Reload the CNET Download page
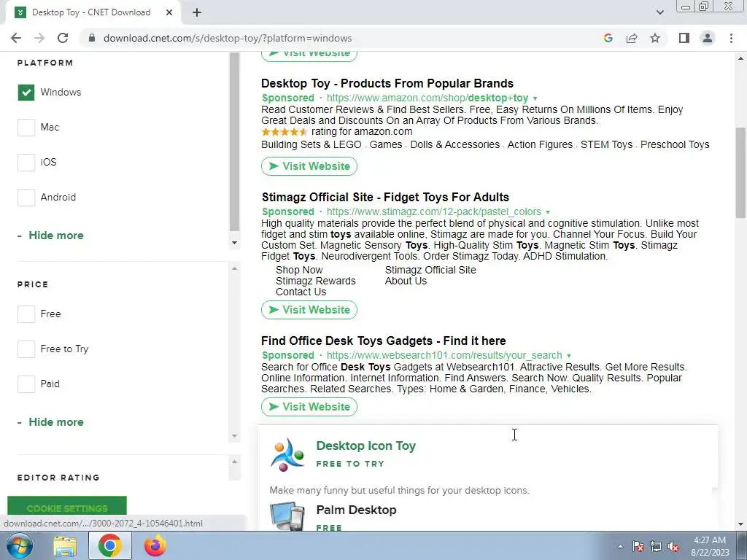747x560 pixels. [x=63, y=38]
